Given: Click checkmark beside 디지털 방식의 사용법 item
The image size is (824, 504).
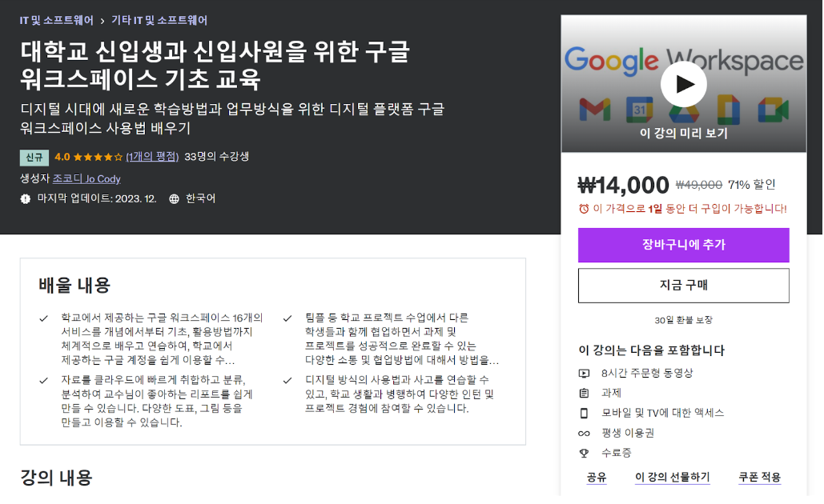Looking at the screenshot, I should pyautogui.click(x=287, y=381).
